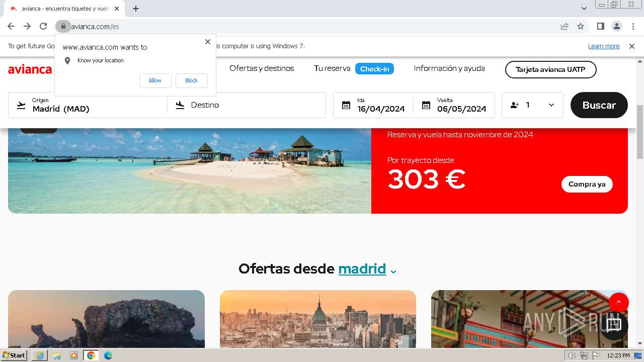Viewport: 644px width, 362px height.
Task: Close the avianca browser tab
Action: [117, 9]
